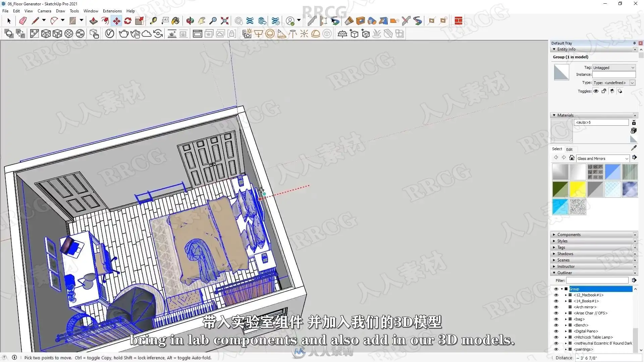Select the Zoom magnifier tool
644x362 pixels.
[x=213, y=21]
